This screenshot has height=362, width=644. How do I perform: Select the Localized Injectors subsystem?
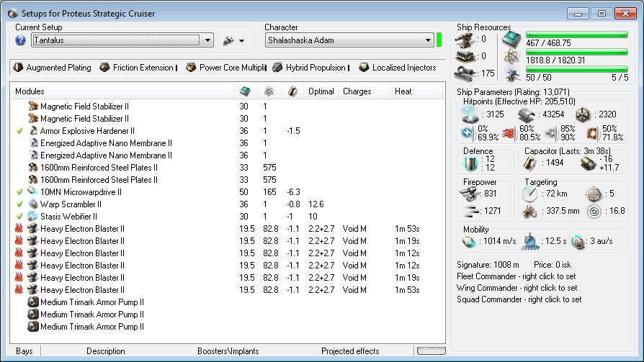398,68
